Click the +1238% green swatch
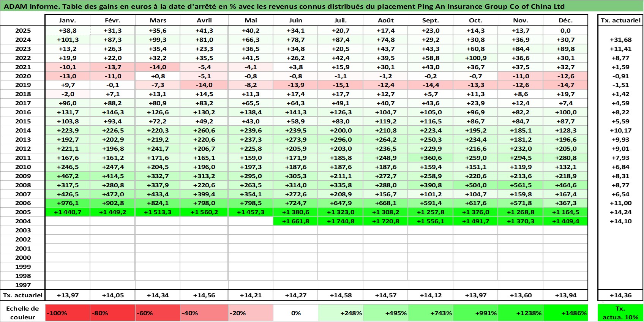The width and height of the screenshot is (644, 322). [521, 313]
